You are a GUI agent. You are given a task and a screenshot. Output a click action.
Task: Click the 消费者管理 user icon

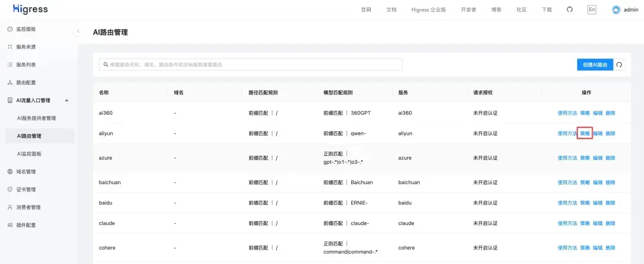pos(10,207)
